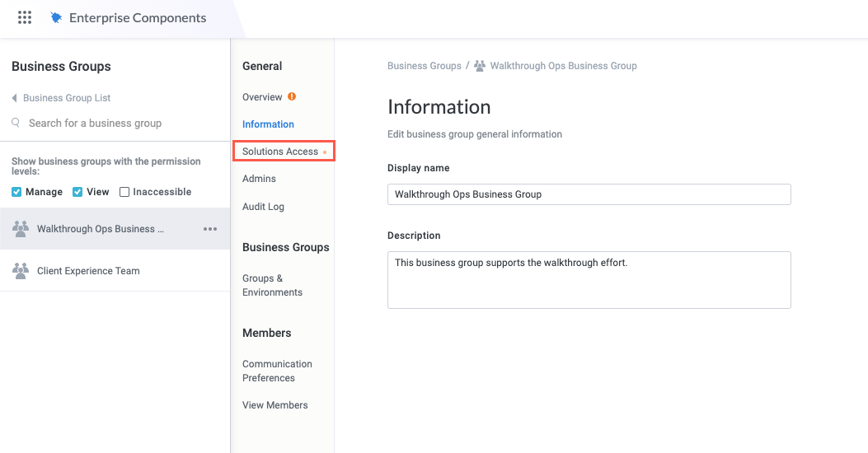Uncheck the View permission checkbox
868x453 pixels.
(77, 192)
